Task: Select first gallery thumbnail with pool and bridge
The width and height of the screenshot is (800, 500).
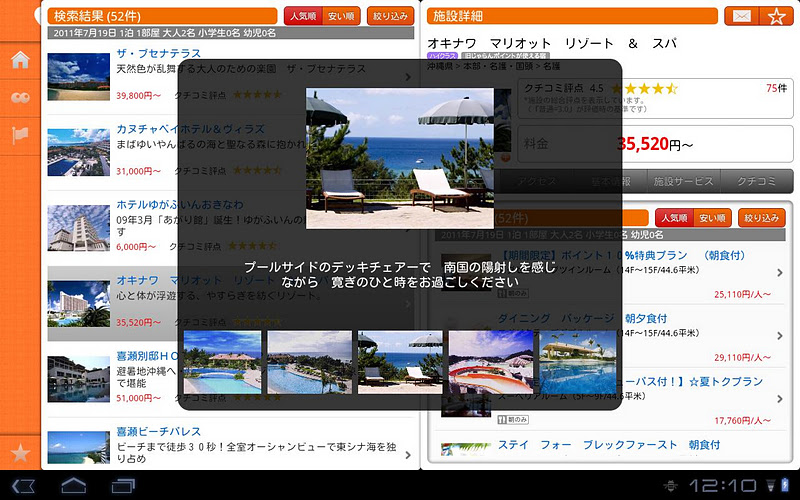Action: click(222, 362)
